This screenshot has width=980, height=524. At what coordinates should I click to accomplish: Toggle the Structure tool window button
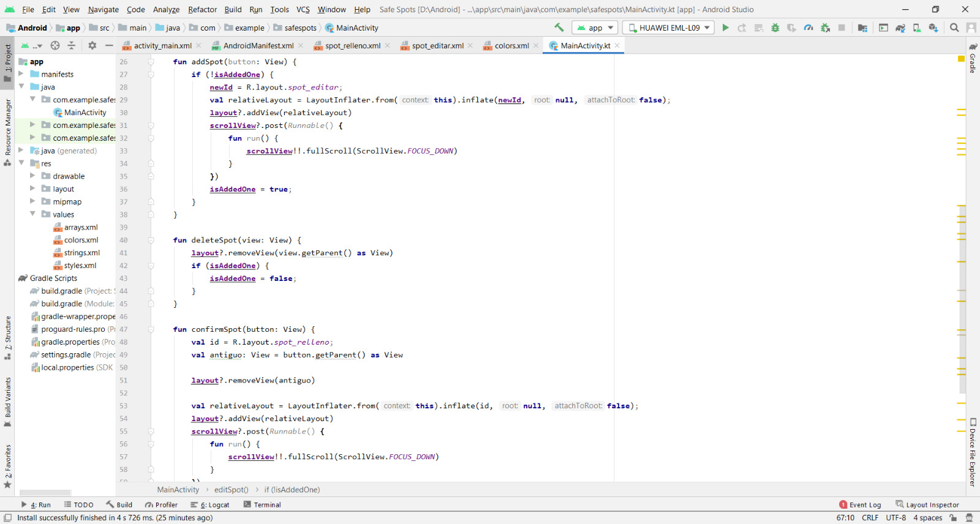pos(7,338)
